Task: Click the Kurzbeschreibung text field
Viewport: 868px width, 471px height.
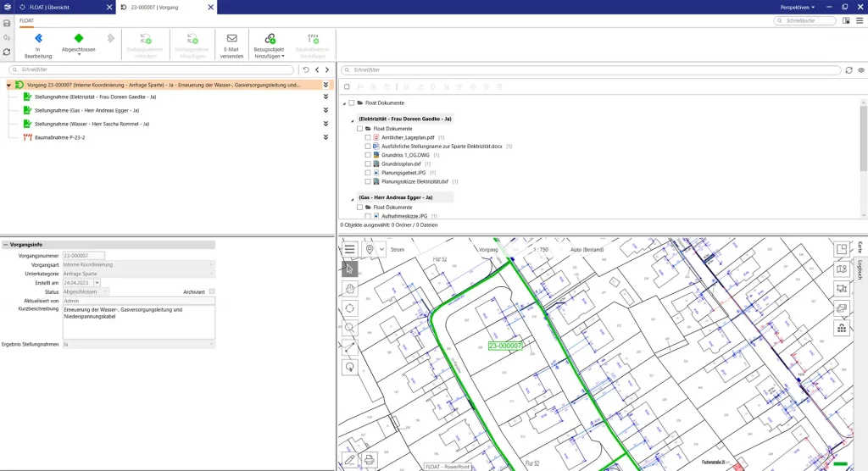Action: point(139,322)
